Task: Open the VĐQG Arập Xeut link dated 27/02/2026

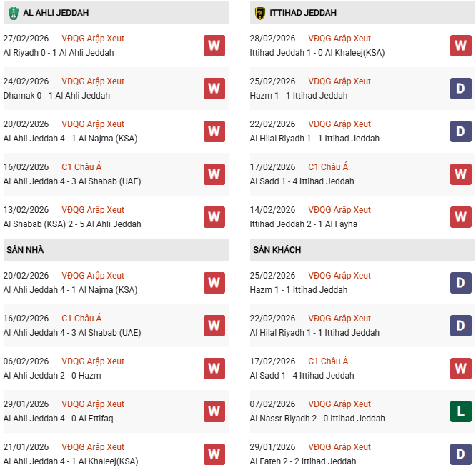Action: click(x=93, y=39)
